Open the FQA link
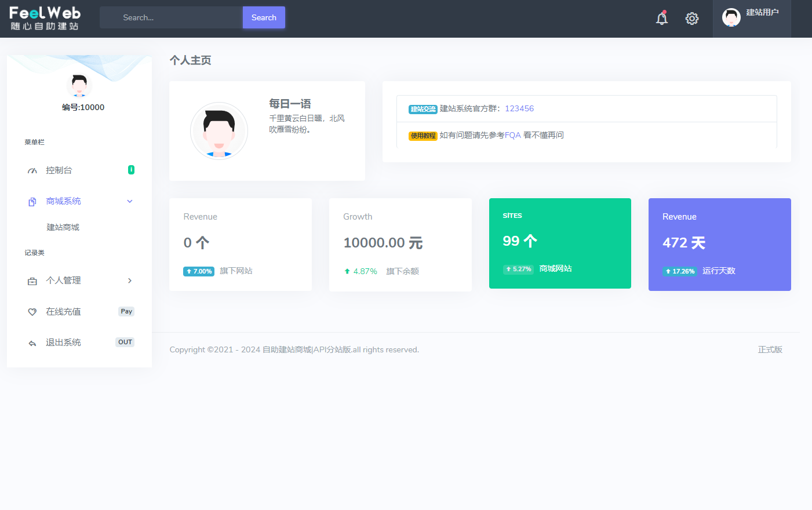Viewport: 812px width, 510px height. click(512, 135)
